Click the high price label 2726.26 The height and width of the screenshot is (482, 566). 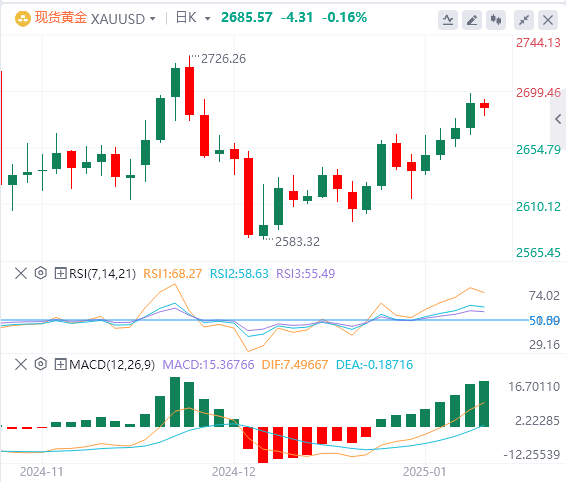coord(223,58)
